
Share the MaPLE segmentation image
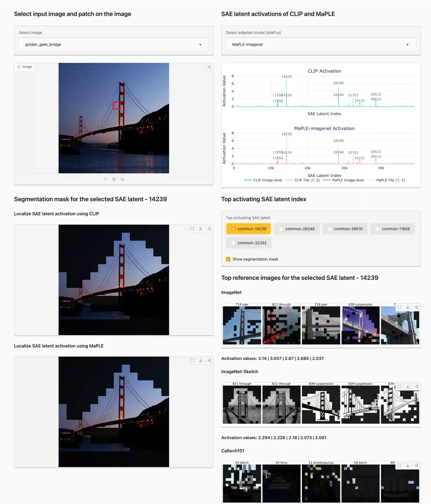point(209,360)
